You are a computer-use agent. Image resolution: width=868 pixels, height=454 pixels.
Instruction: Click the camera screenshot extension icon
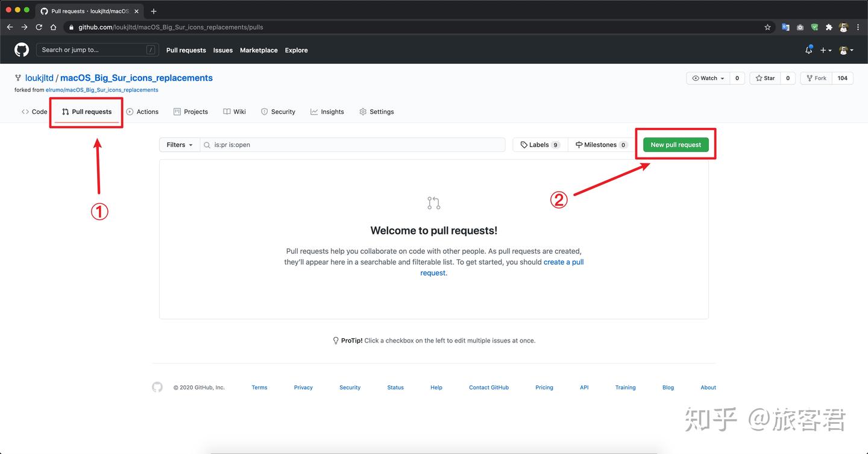click(x=800, y=27)
